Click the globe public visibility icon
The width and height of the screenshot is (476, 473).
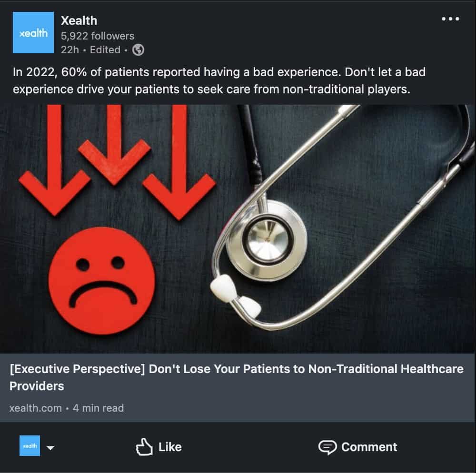[x=138, y=50]
